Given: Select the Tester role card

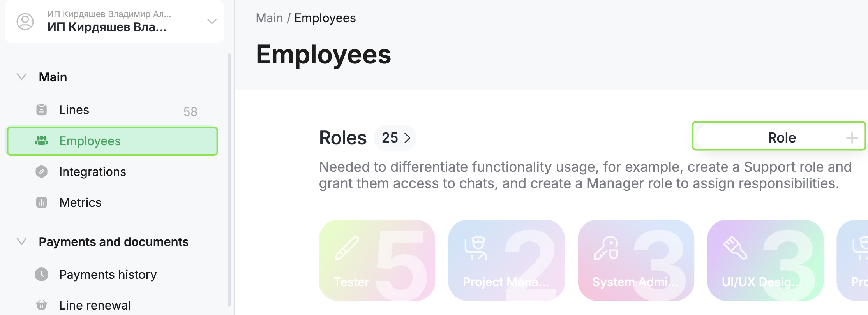Looking at the screenshot, I should click(x=377, y=260).
